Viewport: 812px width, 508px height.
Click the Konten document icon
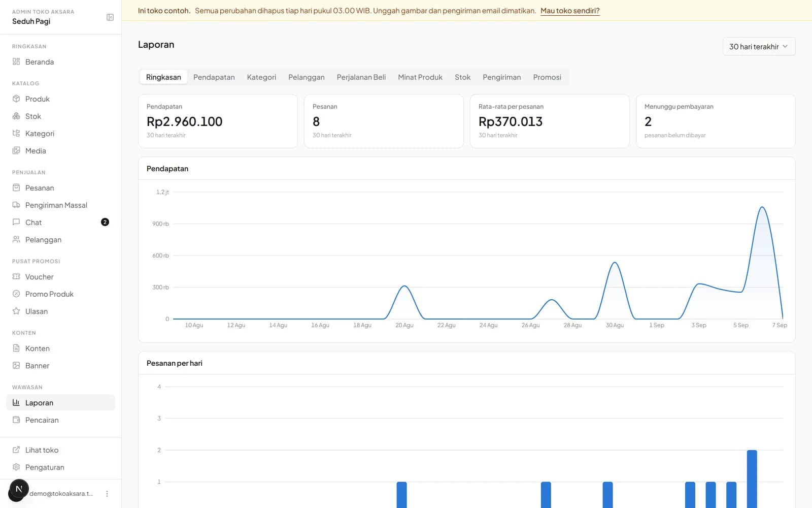(x=16, y=348)
